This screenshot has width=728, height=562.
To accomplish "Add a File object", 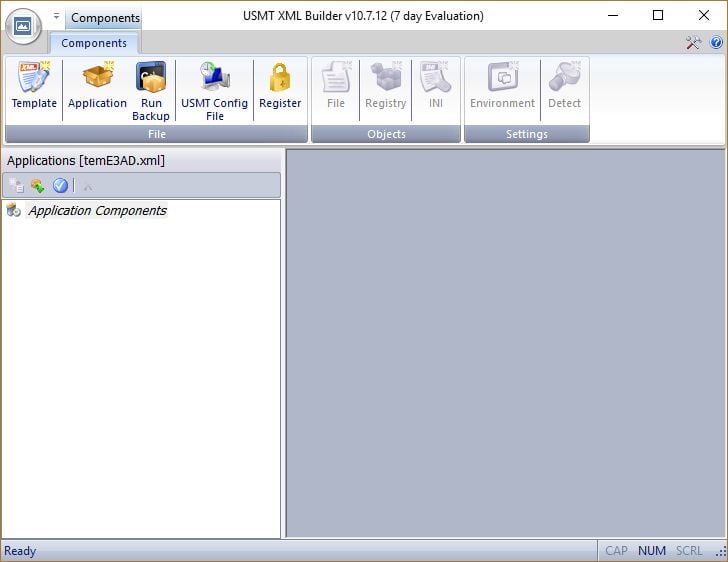I will [336, 87].
